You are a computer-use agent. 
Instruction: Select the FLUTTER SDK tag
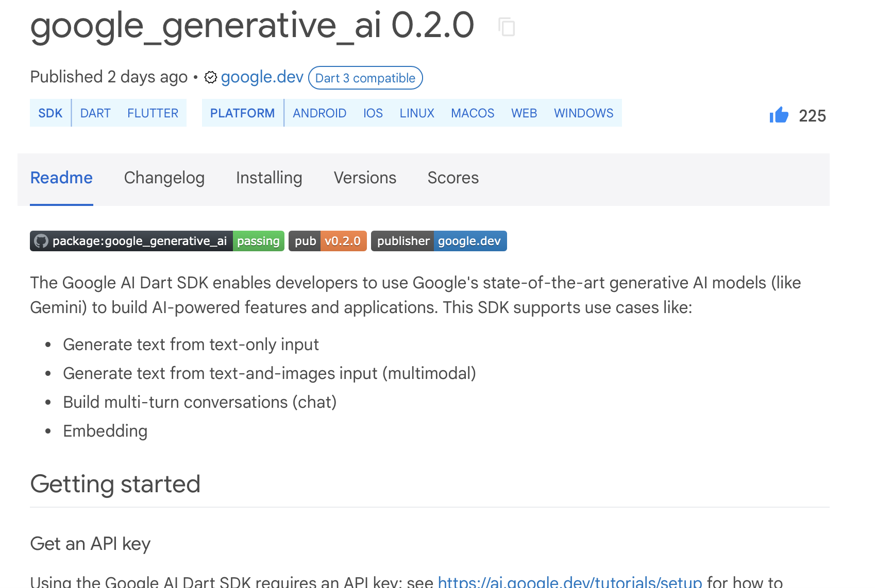pos(153,113)
